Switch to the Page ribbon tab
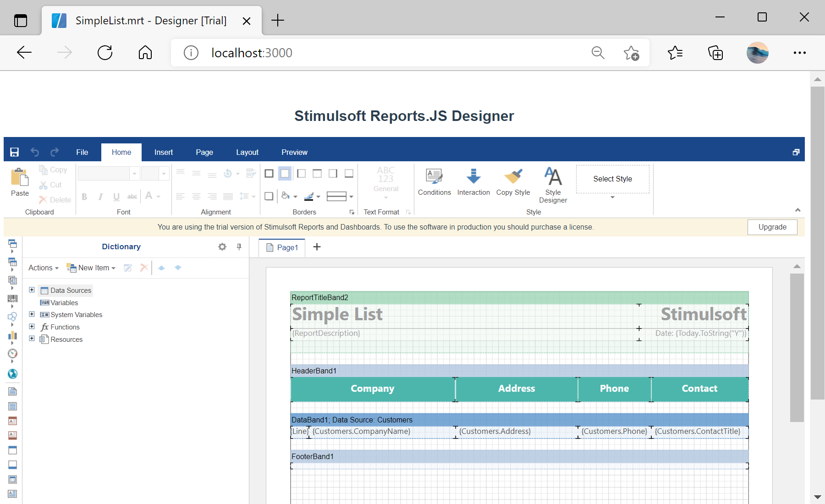Screen dimensions: 825x504 204,152
